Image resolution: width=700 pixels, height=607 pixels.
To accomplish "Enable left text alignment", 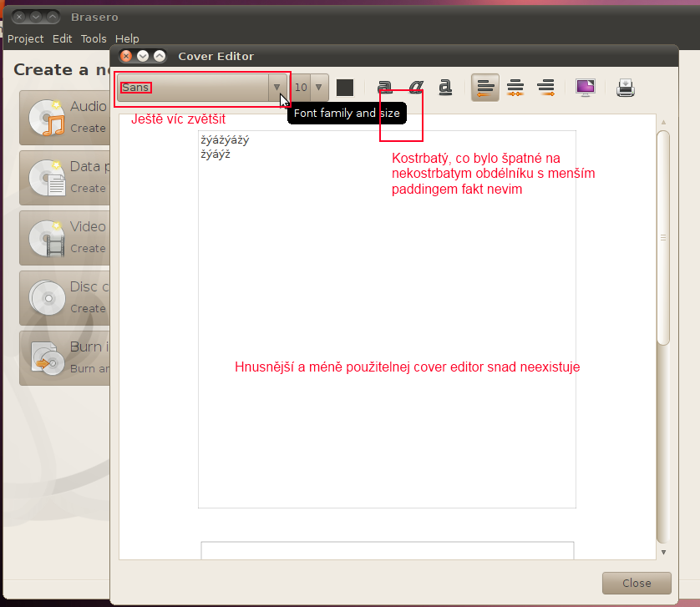I will [x=485, y=87].
